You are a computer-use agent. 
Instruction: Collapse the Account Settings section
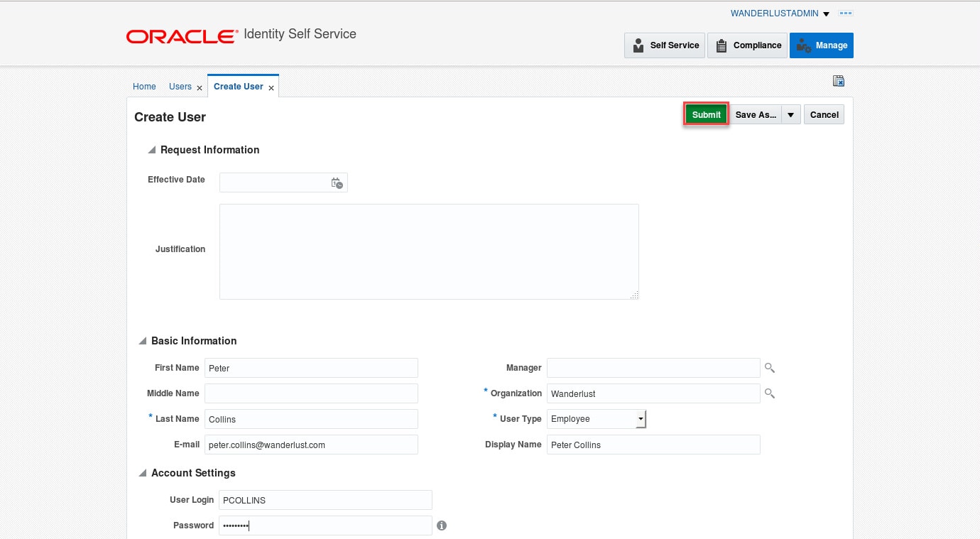(143, 473)
